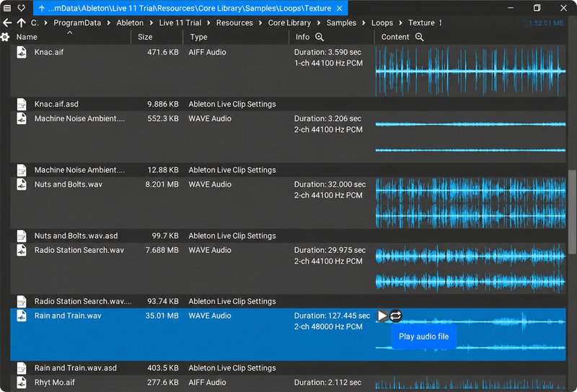
Task: Play the Rain and Train audio file
Action: (382, 316)
